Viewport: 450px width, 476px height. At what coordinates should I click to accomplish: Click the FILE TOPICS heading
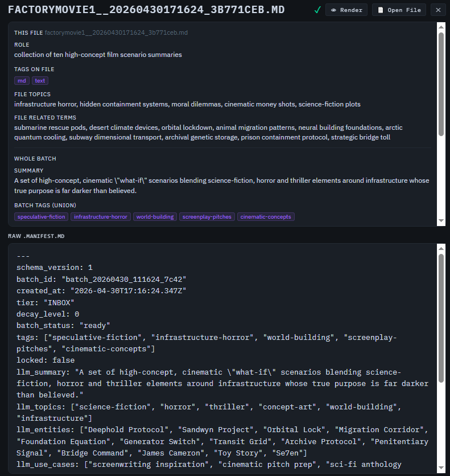[x=32, y=95]
